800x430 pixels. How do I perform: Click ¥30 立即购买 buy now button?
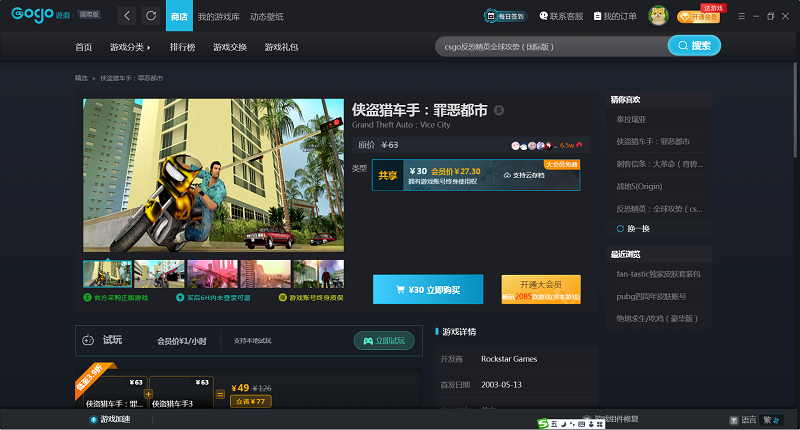point(428,289)
